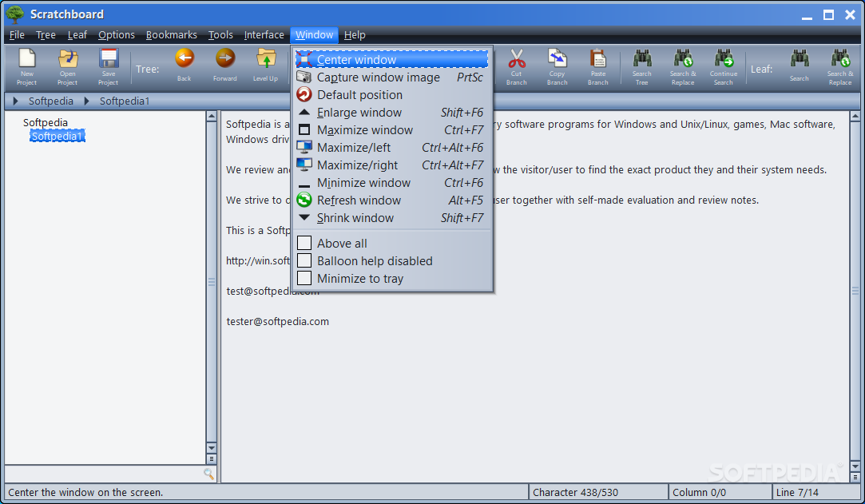This screenshot has height=504, width=865.
Task: Choose Center window from the menu
Action: pos(391,60)
